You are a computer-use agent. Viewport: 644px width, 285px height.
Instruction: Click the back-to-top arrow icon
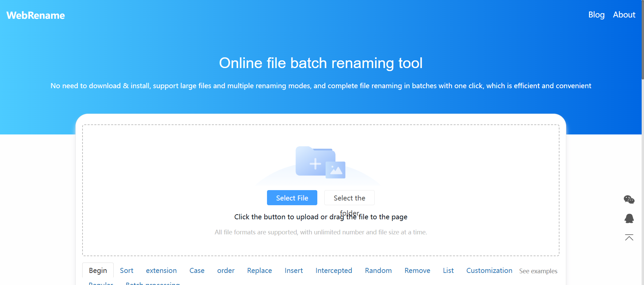629,238
